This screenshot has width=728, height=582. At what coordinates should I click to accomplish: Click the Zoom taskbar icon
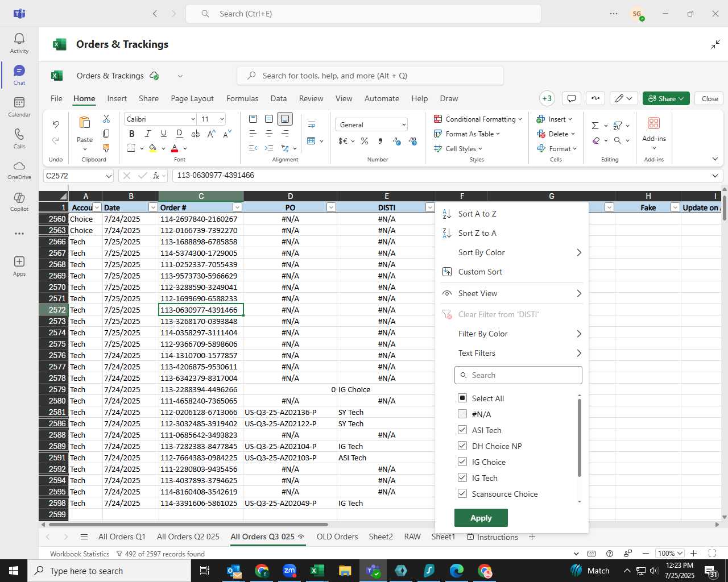tap(289, 571)
